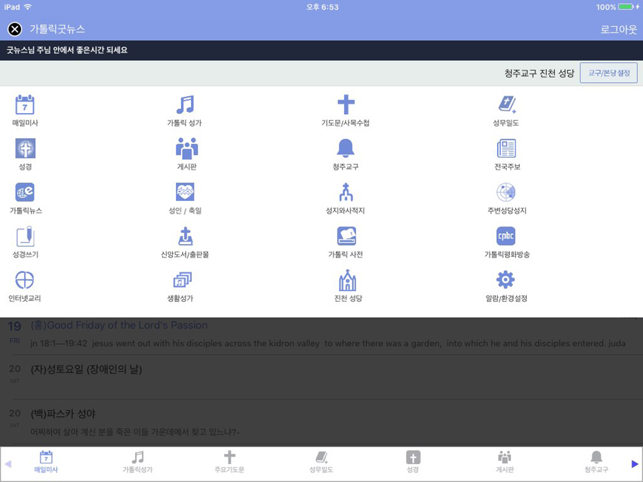Open 기도문/사목수첩 cross icon

[x=346, y=105]
